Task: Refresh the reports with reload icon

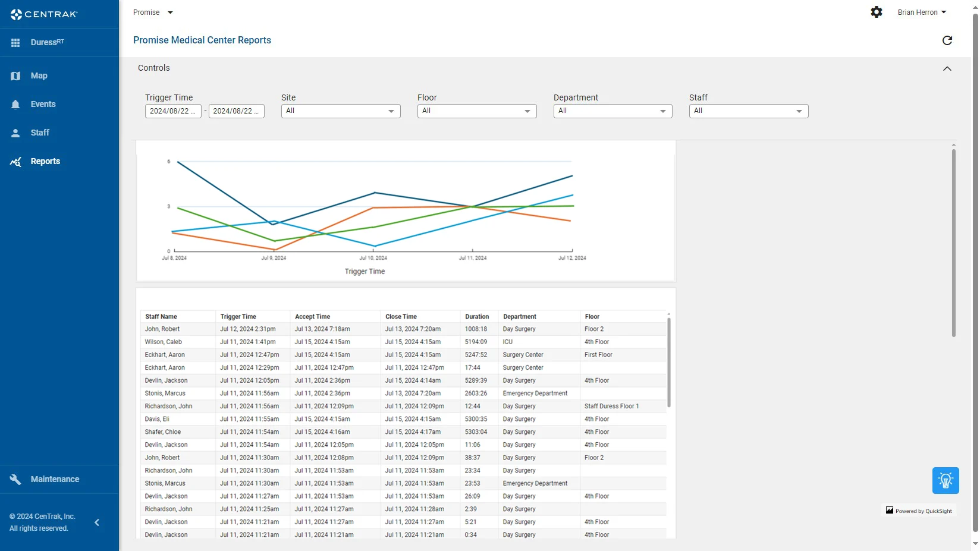Action: pyautogui.click(x=947, y=40)
